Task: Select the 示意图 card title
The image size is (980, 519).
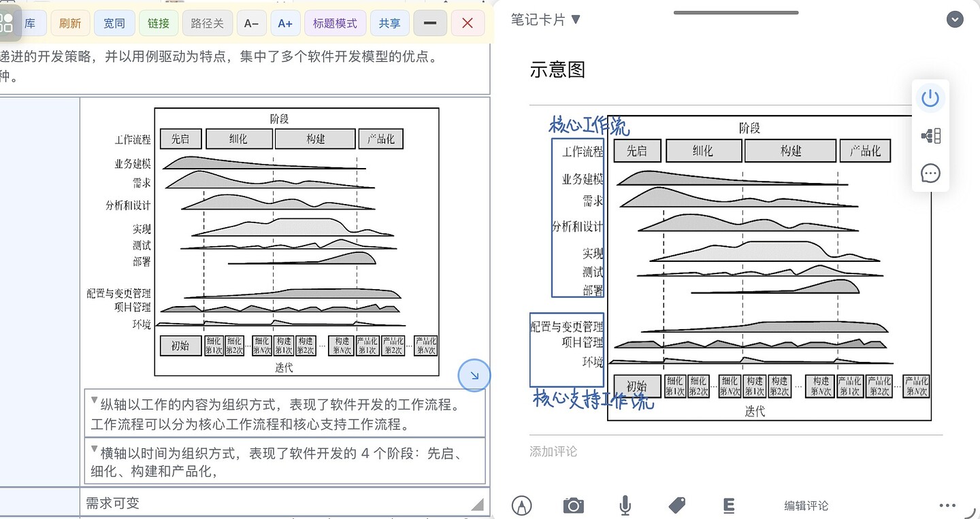Action: point(557,70)
